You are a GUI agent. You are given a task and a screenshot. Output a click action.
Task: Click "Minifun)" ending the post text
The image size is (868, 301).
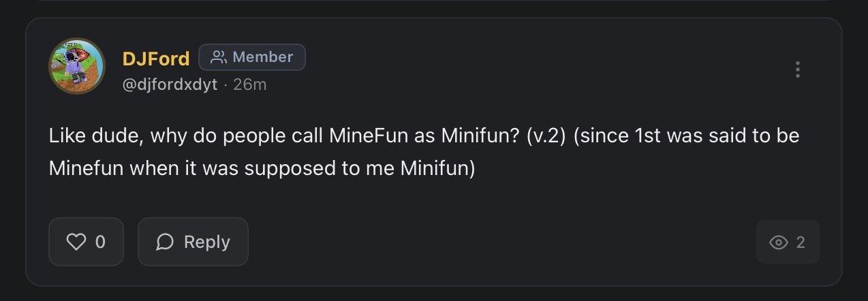(x=437, y=168)
